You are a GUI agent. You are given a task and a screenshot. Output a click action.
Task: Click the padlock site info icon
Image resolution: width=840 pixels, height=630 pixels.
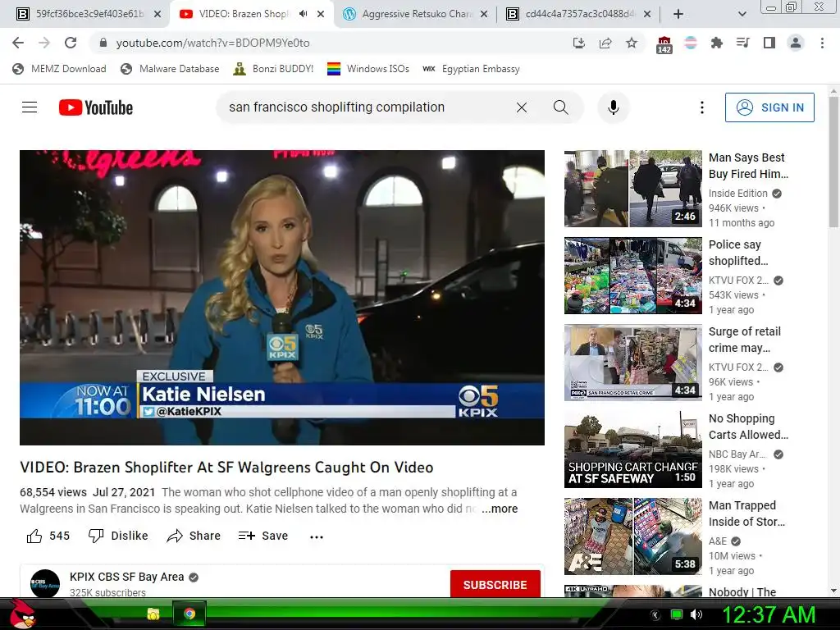click(103, 43)
